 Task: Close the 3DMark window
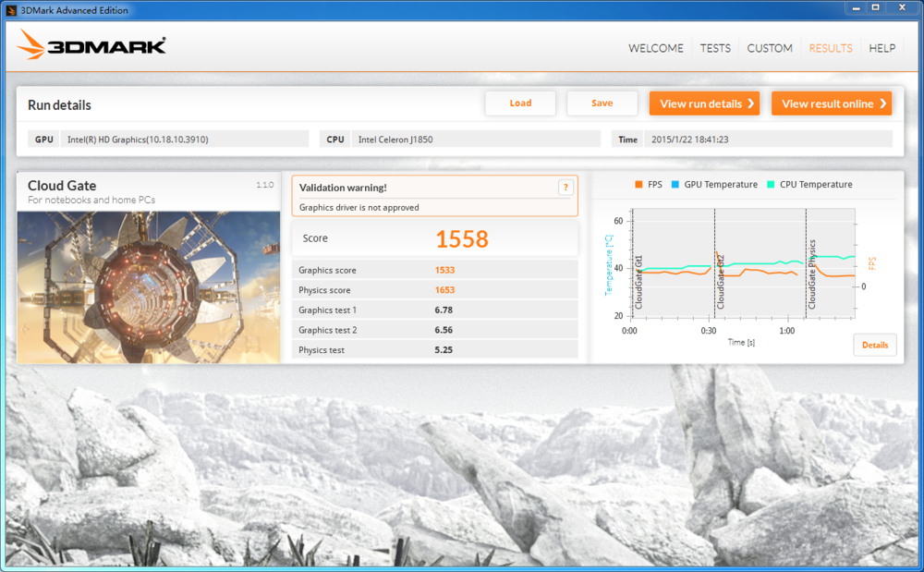pyautogui.click(x=902, y=7)
